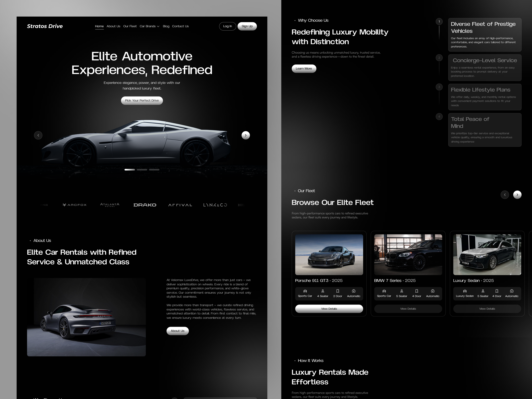Select Blog in the navigation menu
The width and height of the screenshot is (532, 399).
tap(166, 26)
